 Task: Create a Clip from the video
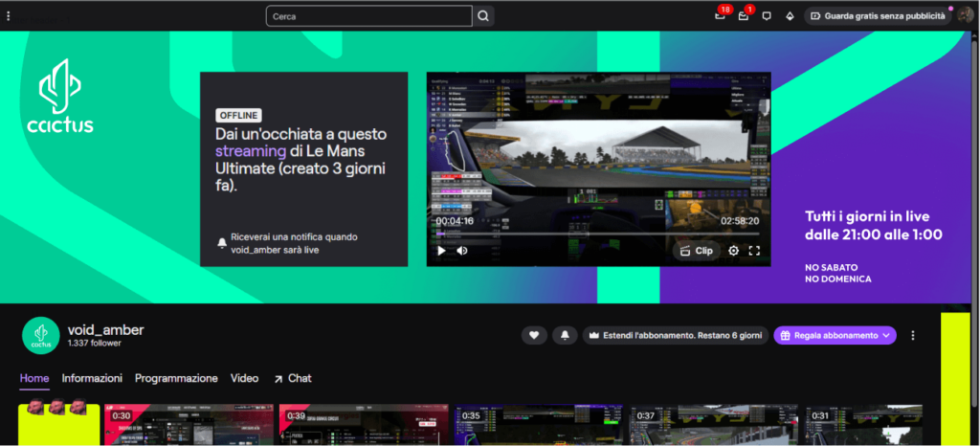coord(697,251)
